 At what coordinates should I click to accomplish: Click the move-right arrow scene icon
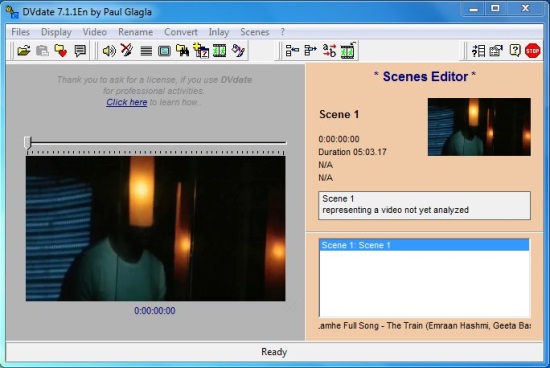(x=310, y=51)
